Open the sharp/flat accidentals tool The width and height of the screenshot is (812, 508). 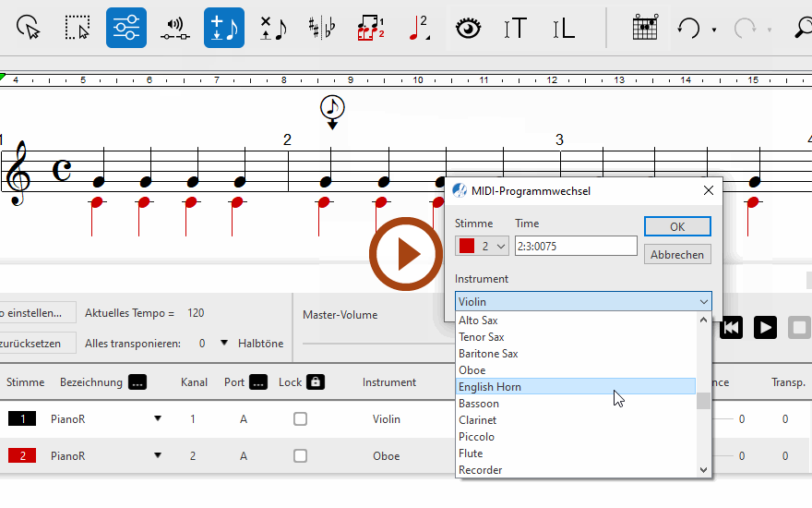coord(322,28)
